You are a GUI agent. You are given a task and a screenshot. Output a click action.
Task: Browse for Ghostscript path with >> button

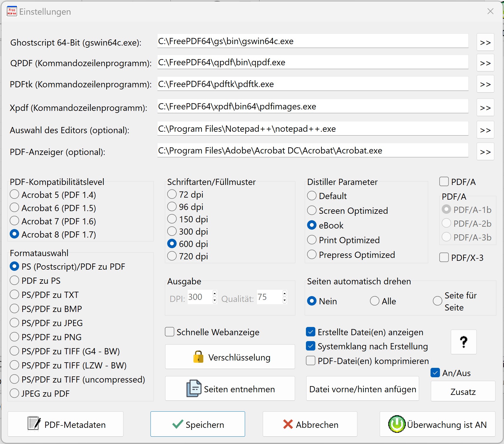click(x=485, y=42)
